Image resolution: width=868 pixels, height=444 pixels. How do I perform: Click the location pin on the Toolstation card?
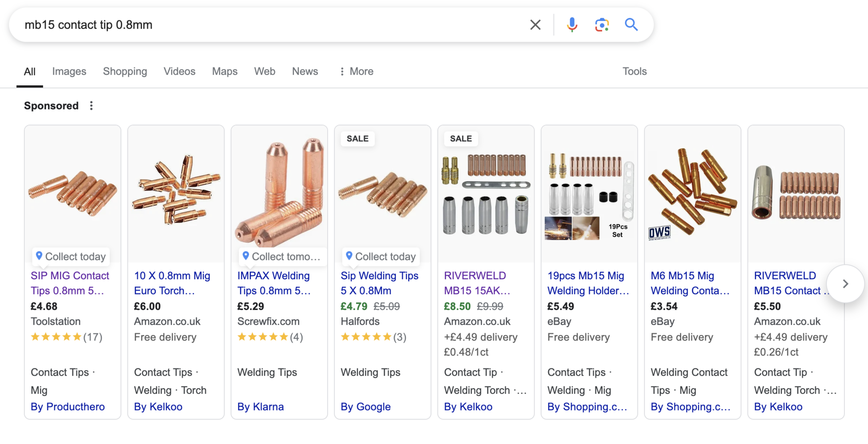coord(39,256)
